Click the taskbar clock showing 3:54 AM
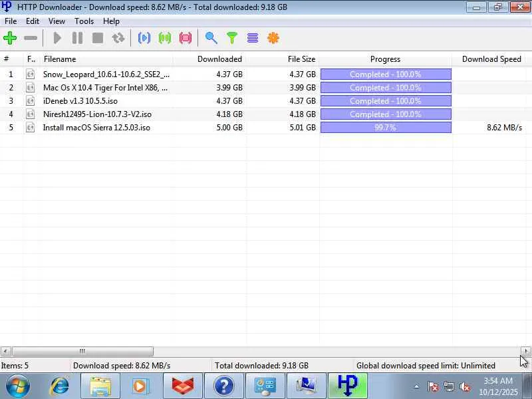This screenshot has height=399, width=532. 498,386
